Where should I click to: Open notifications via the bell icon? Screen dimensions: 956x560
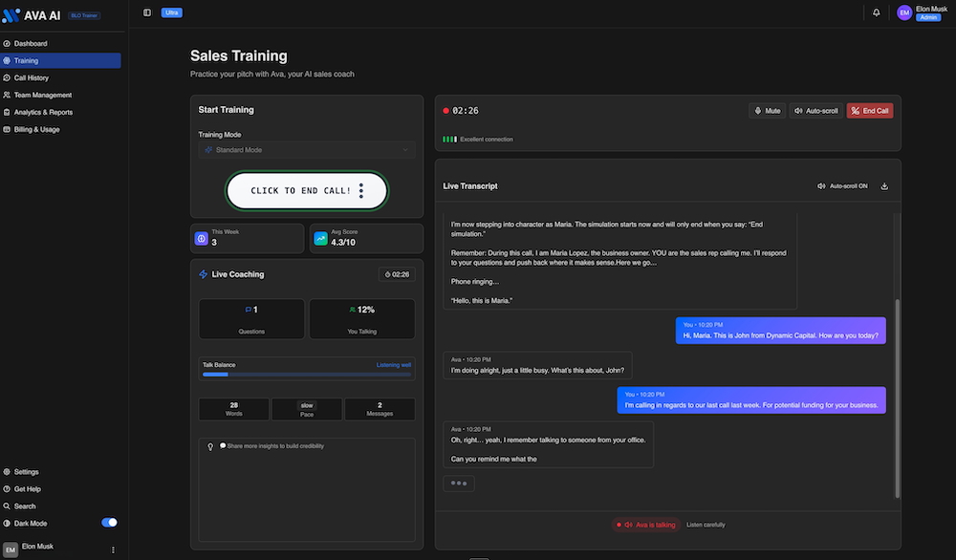(874, 12)
